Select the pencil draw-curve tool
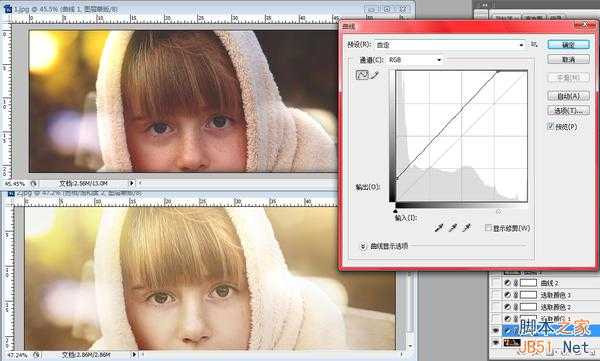 coord(374,75)
